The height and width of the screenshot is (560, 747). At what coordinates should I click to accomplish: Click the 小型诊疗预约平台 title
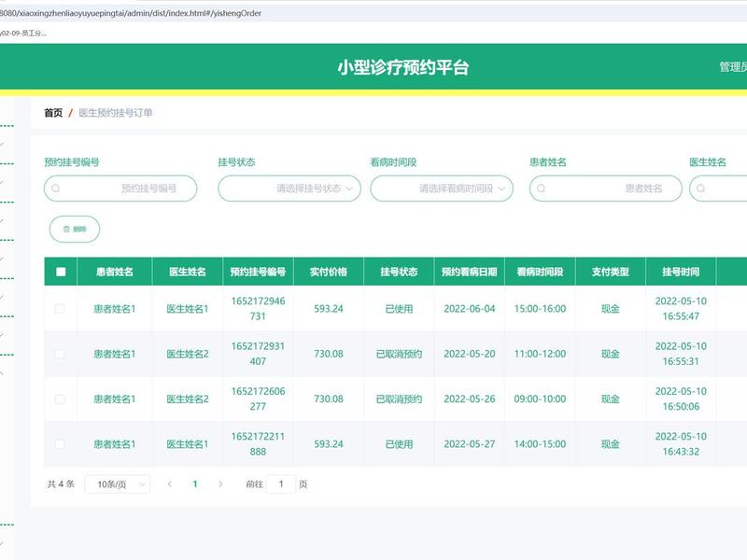click(x=403, y=67)
